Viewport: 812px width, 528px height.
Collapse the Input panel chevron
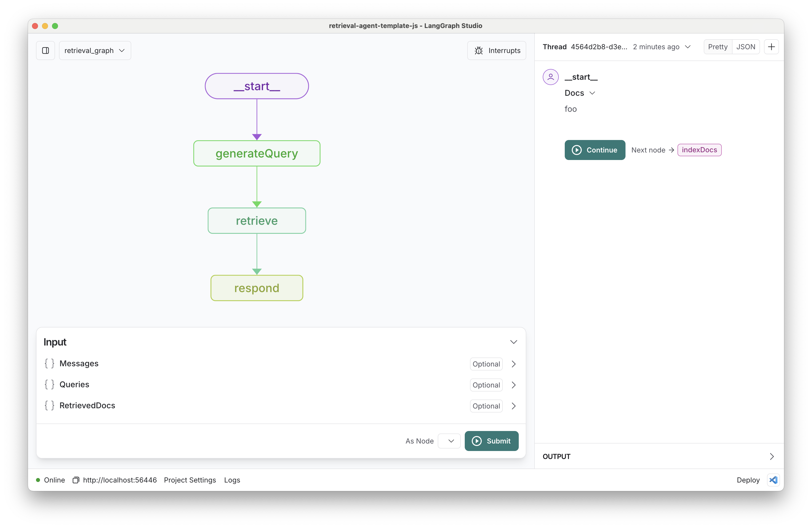[x=513, y=342]
